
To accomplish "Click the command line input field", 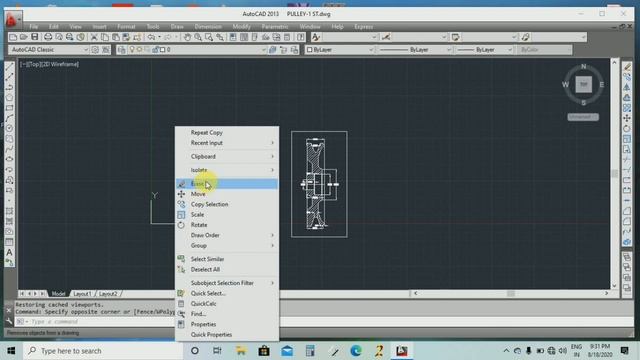I will tap(322, 322).
